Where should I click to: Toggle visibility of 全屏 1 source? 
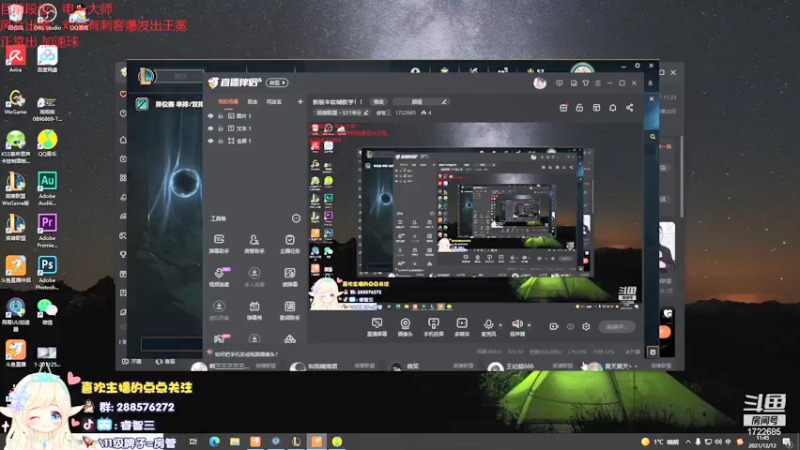(x=210, y=140)
